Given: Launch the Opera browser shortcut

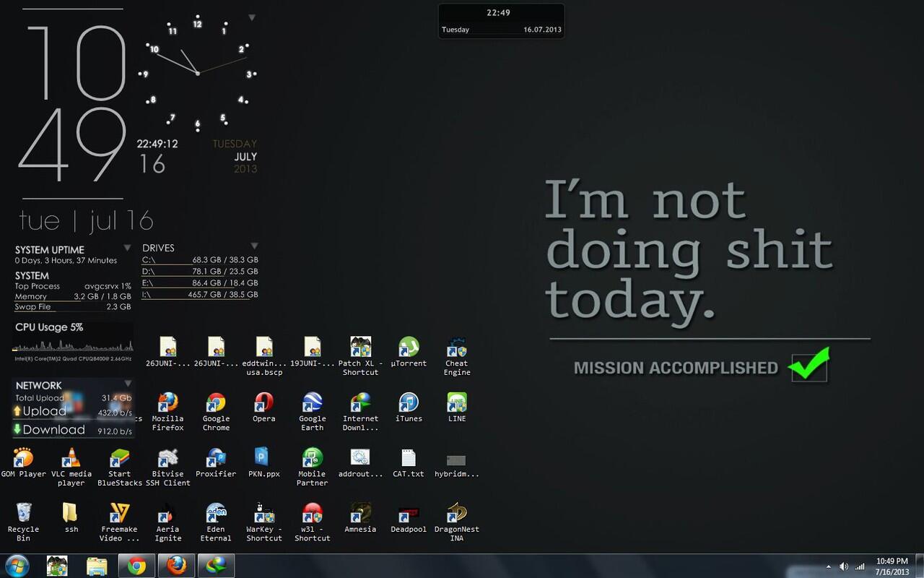Looking at the screenshot, I should click(264, 407).
